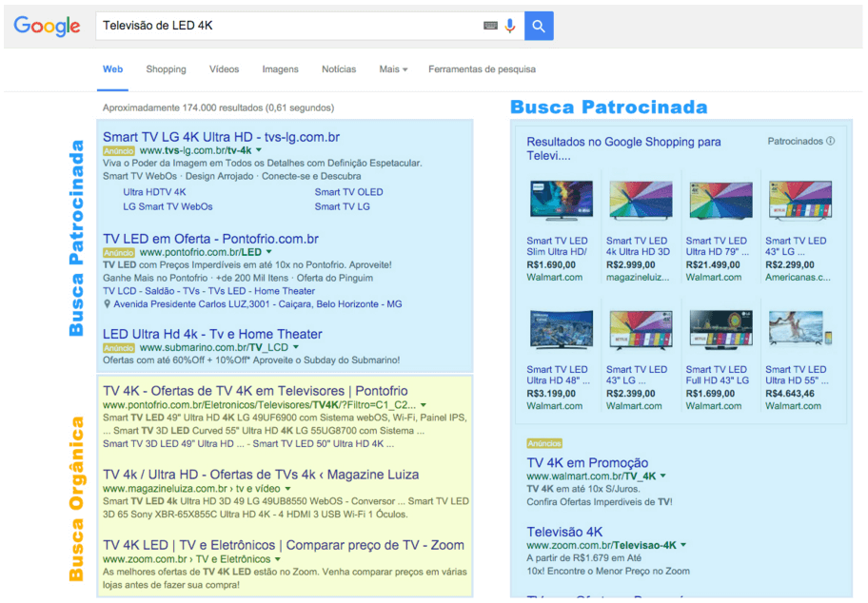Expand arrow next to pontofrio Eletronicos/Televisores URL
Screen dimensions: 868x603
point(424,405)
